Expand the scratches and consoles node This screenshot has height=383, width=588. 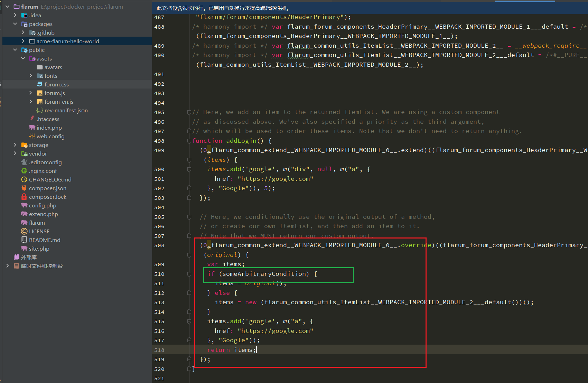pos(7,266)
